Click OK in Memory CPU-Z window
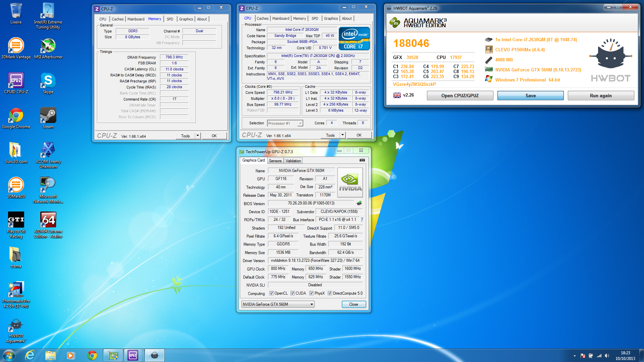Screen dimensions: 644x362 pos(214,136)
